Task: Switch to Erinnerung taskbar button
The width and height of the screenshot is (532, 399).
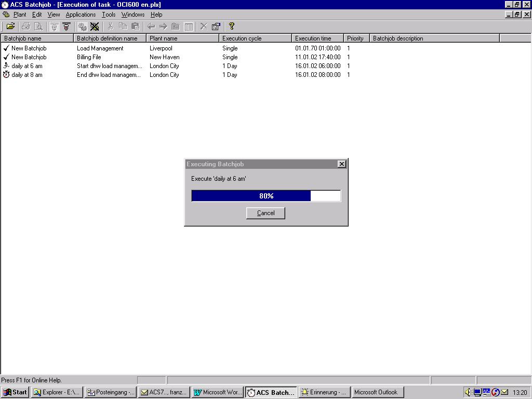Action: point(324,392)
